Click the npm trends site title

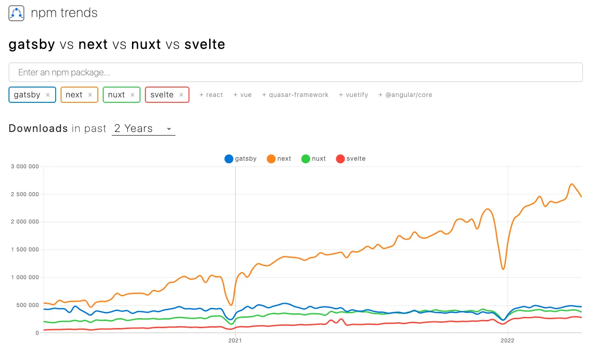point(64,13)
